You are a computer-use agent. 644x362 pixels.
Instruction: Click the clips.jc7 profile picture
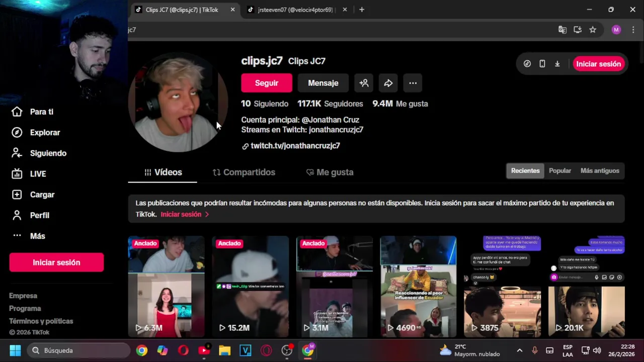click(x=178, y=103)
